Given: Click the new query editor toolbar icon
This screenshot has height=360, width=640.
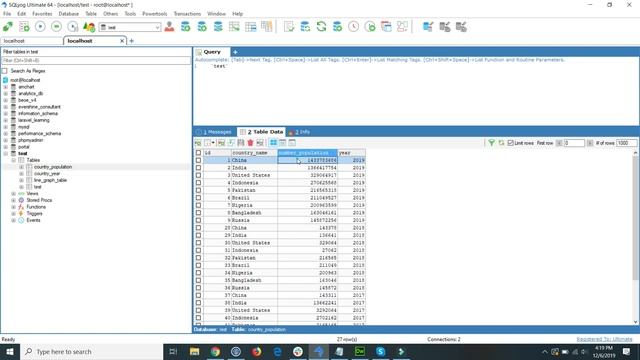Looking at the screenshot, I should [x=24, y=27].
